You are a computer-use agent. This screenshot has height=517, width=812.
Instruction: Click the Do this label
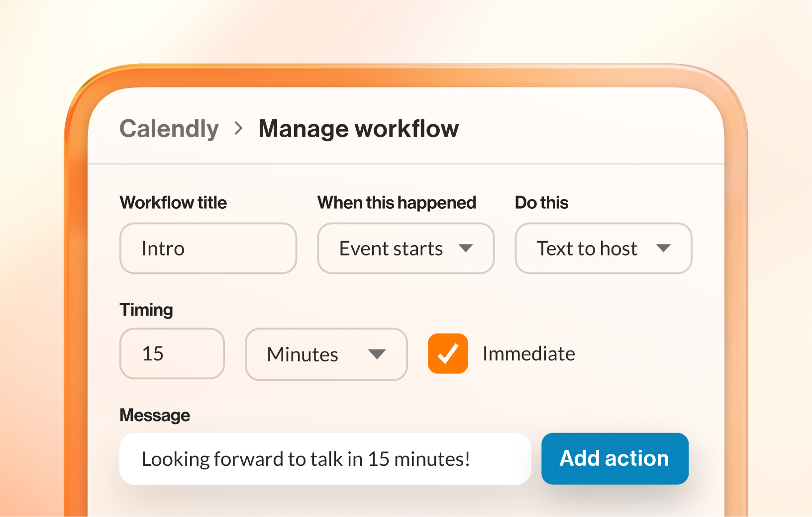coord(541,203)
